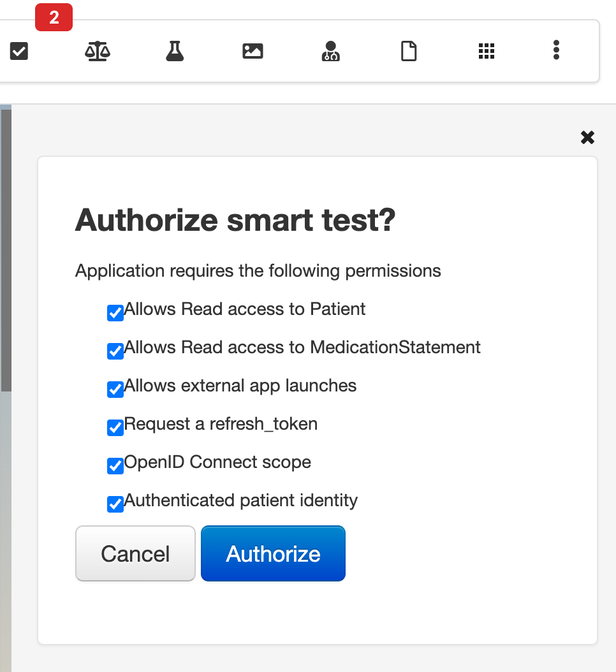Open the documents page icon
The height and width of the screenshot is (672, 616).
pyautogui.click(x=408, y=51)
